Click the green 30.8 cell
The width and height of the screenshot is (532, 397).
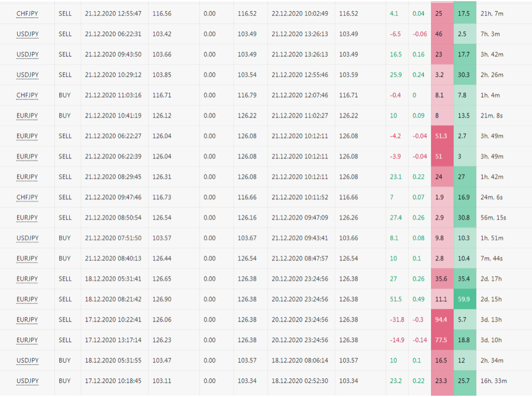tap(465, 218)
